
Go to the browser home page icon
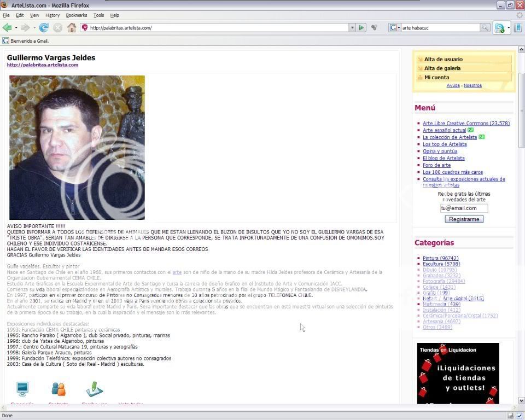tap(72, 26)
